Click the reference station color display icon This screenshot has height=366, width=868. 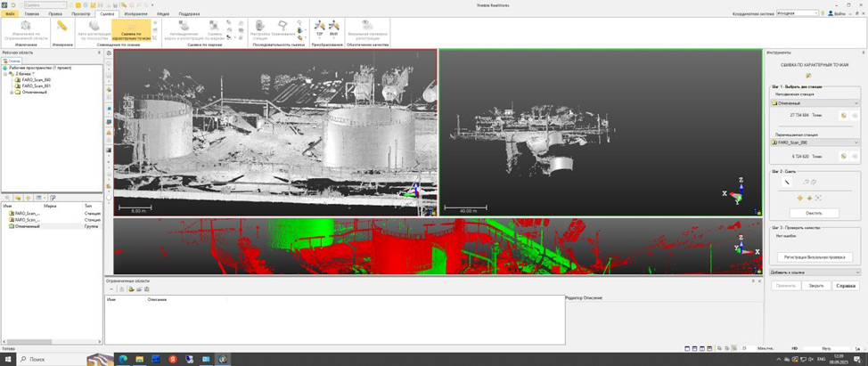843,115
